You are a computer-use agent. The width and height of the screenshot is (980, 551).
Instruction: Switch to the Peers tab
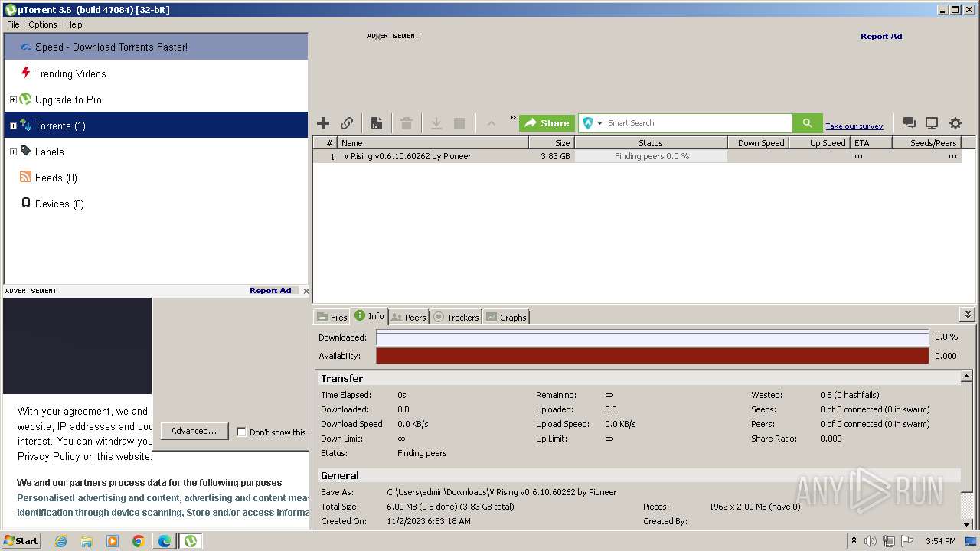coord(409,317)
